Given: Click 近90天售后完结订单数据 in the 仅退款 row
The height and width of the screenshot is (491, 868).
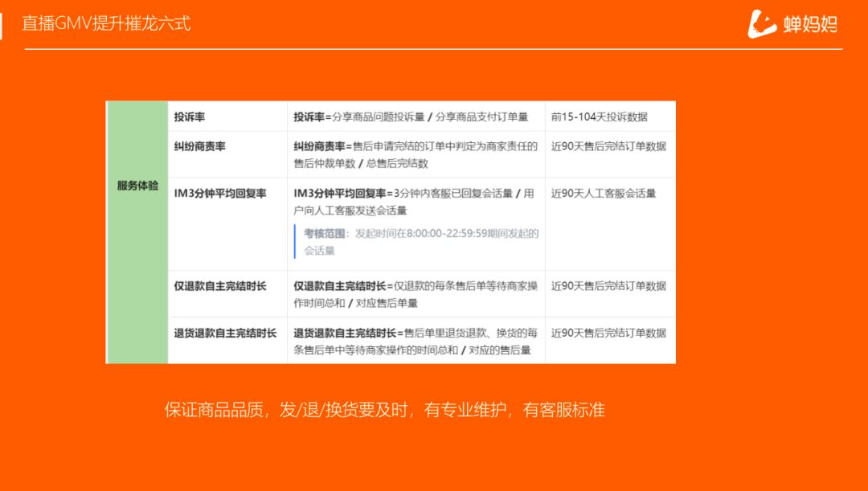Looking at the screenshot, I should pyautogui.click(x=608, y=285).
